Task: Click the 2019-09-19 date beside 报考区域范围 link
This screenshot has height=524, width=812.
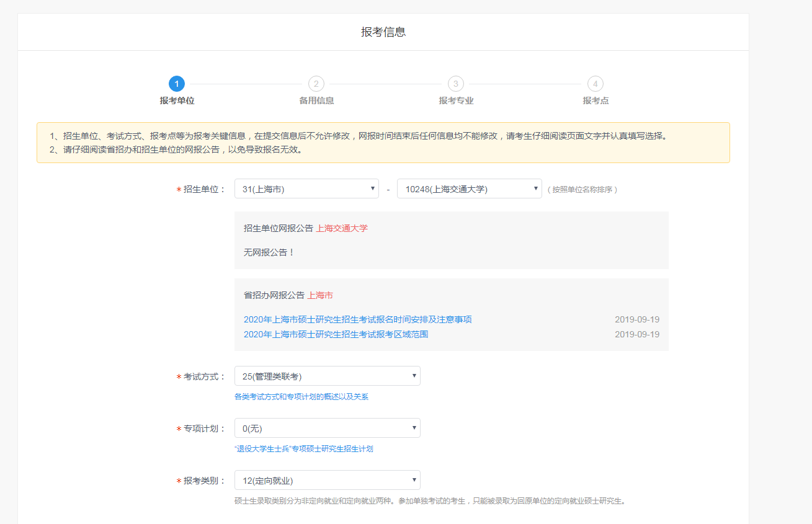Action: click(637, 334)
